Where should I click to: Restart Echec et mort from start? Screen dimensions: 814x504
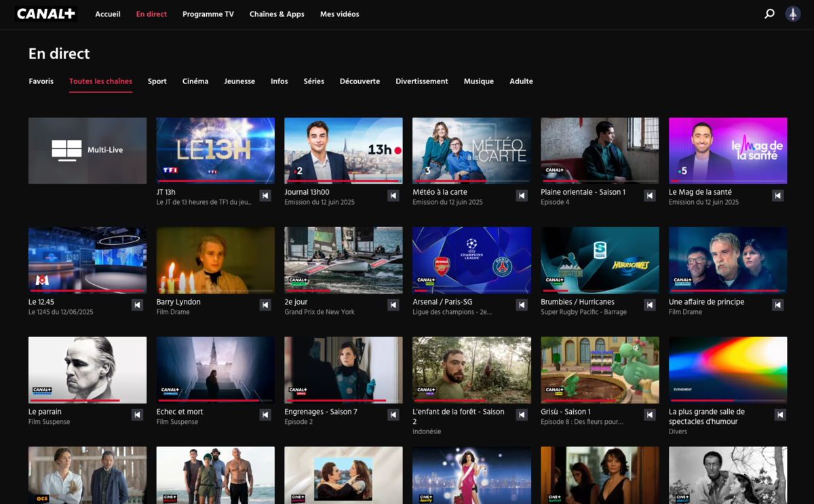pos(265,414)
